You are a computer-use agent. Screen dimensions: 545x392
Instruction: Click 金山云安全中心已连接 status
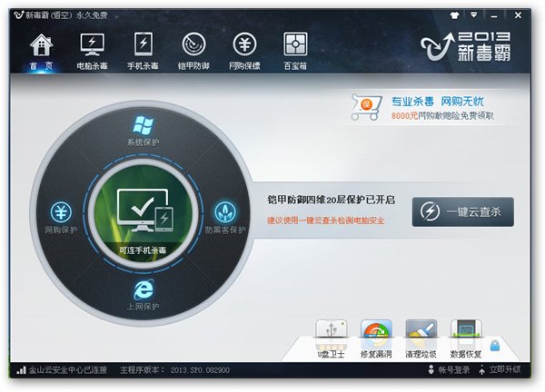(x=68, y=370)
